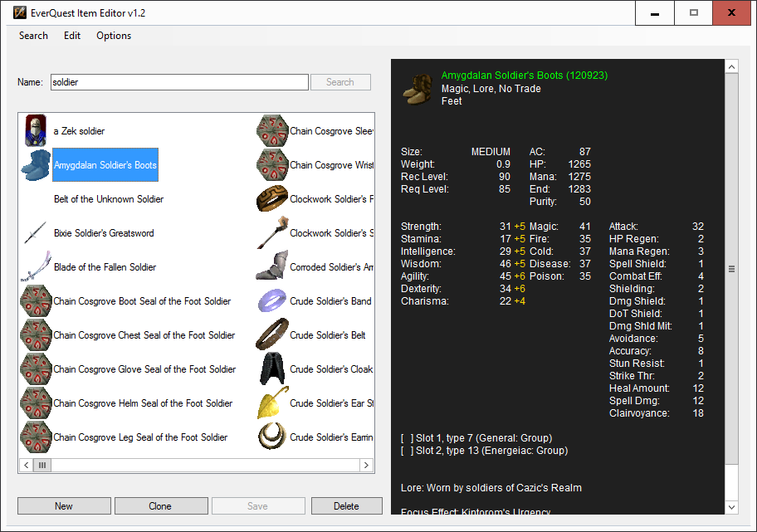The width and height of the screenshot is (757, 532).
Task: Select Bixie Soldier's Greatsword entry
Action: tap(104, 233)
